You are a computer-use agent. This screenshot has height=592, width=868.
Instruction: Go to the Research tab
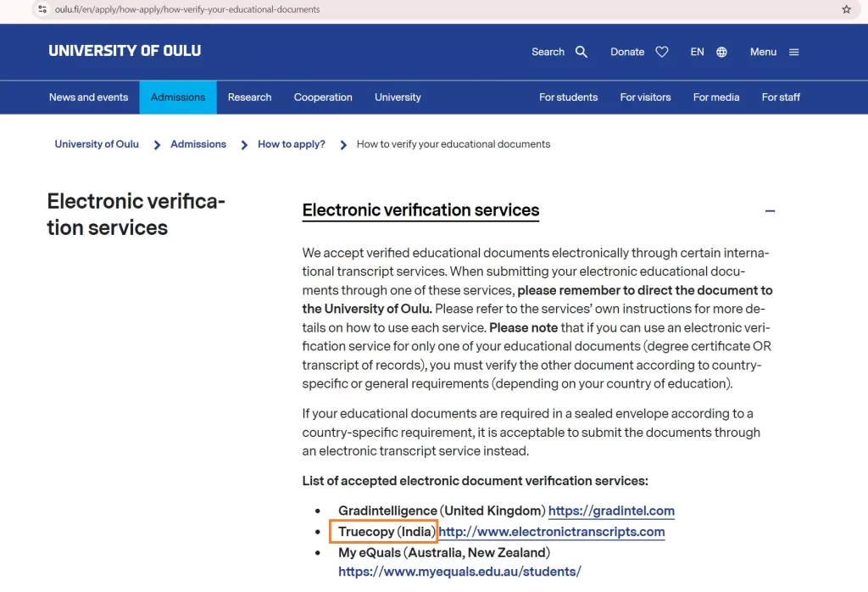250,98
